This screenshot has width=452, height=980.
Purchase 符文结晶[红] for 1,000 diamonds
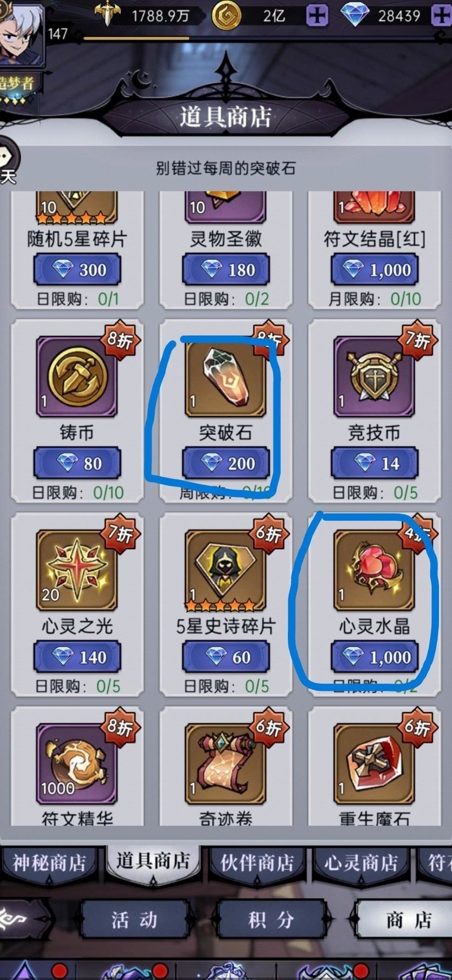click(374, 270)
